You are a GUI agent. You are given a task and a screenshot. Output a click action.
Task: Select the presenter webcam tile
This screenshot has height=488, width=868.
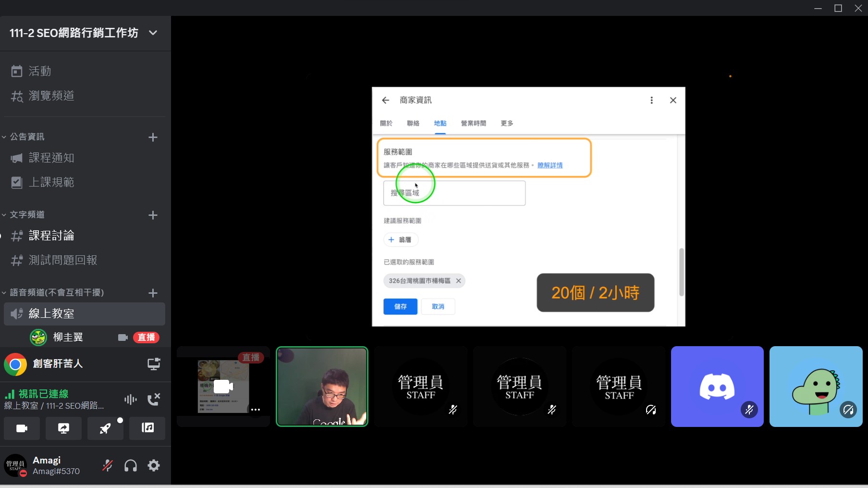(x=322, y=387)
